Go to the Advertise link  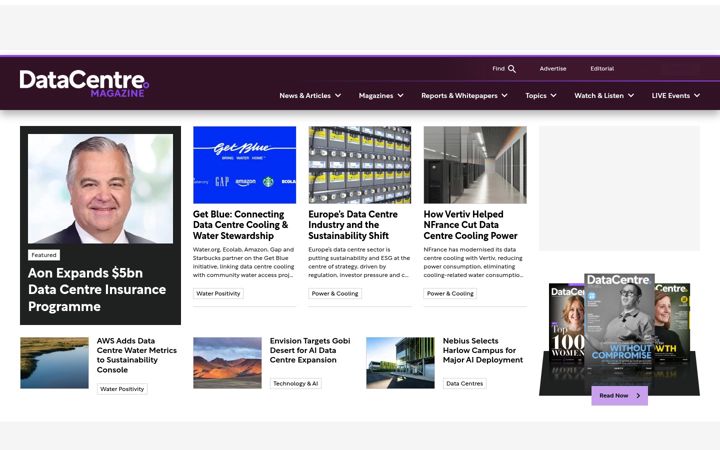[553, 68]
